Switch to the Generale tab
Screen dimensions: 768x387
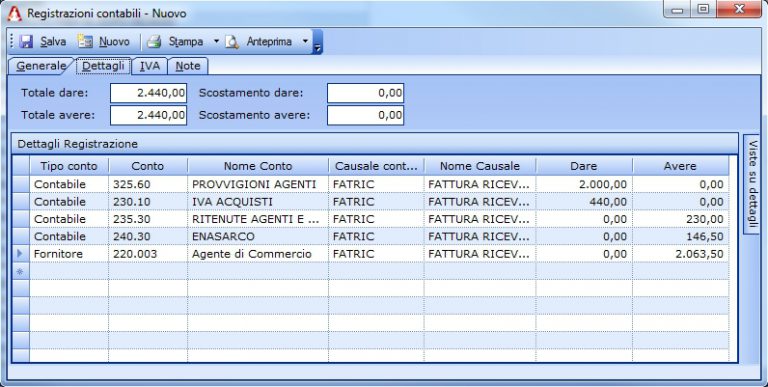point(41,66)
